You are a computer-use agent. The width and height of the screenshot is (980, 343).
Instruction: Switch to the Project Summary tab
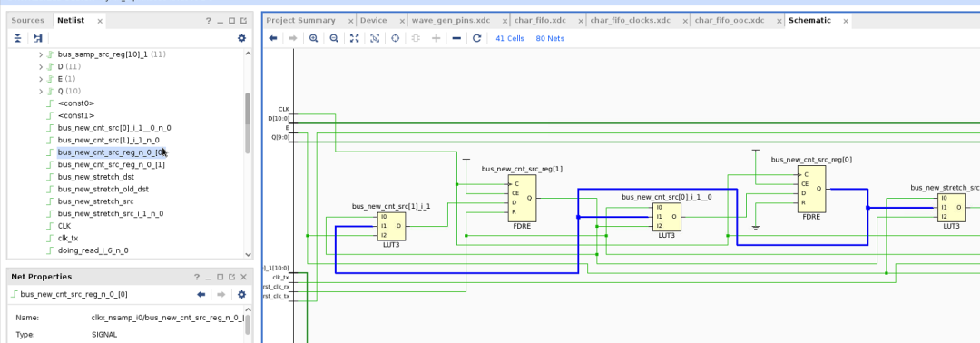coord(300,21)
